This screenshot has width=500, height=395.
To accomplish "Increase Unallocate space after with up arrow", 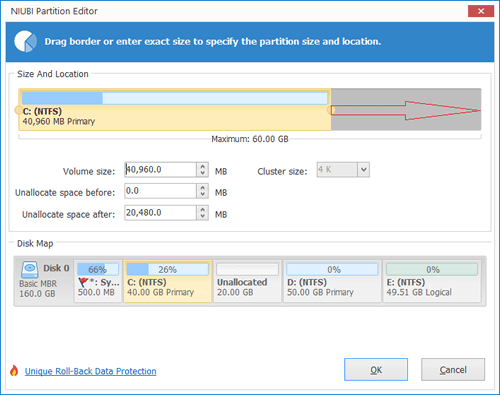I will point(202,209).
